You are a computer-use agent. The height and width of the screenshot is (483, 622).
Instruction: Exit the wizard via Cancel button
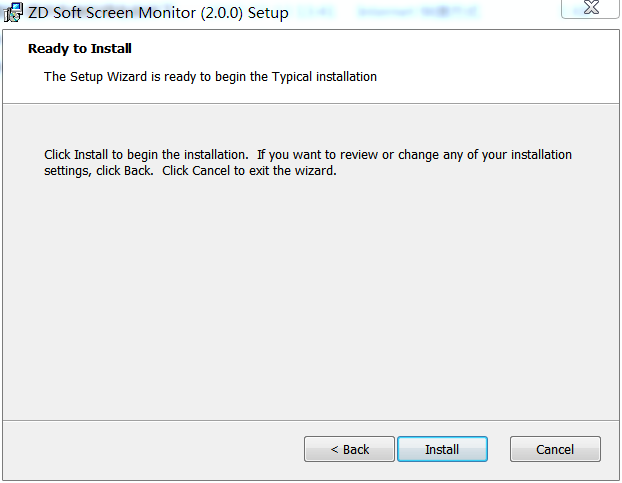coord(555,449)
